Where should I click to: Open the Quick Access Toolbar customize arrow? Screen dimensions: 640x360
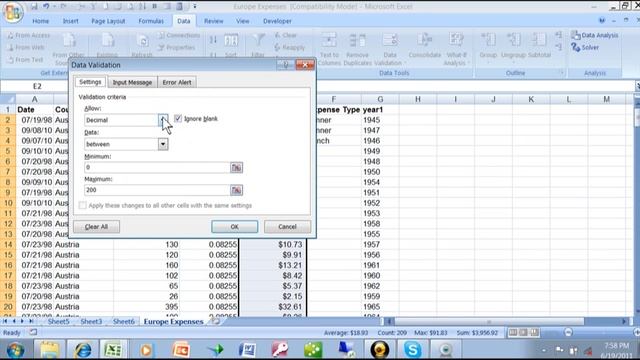(x=195, y=6)
